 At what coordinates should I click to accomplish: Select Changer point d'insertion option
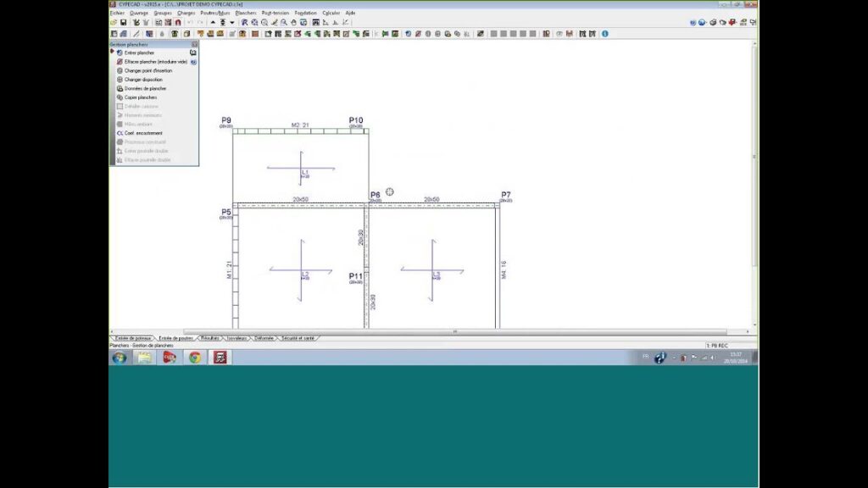tap(147, 70)
